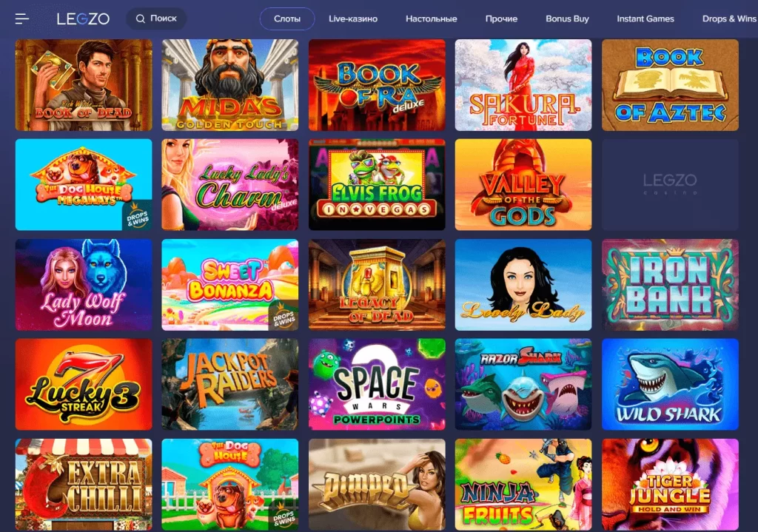Click the search magnifier icon

click(140, 18)
